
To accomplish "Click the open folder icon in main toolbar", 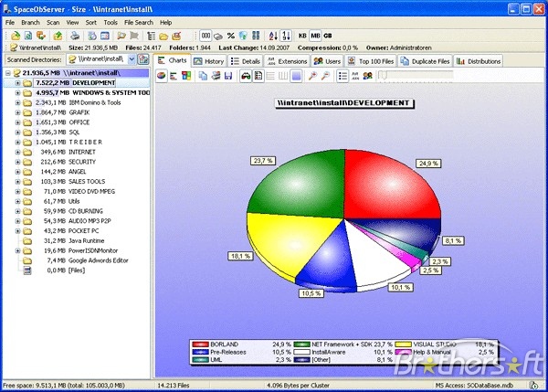I will 163,36.
